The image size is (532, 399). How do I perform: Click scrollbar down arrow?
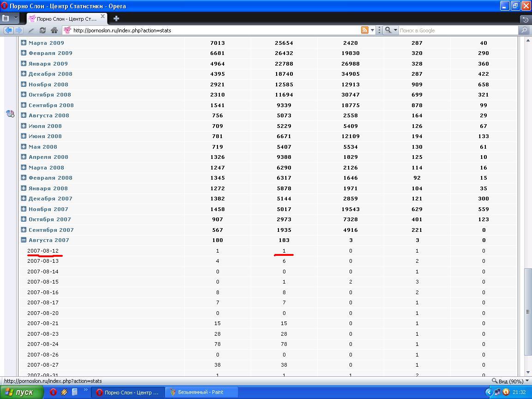(x=527, y=372)
